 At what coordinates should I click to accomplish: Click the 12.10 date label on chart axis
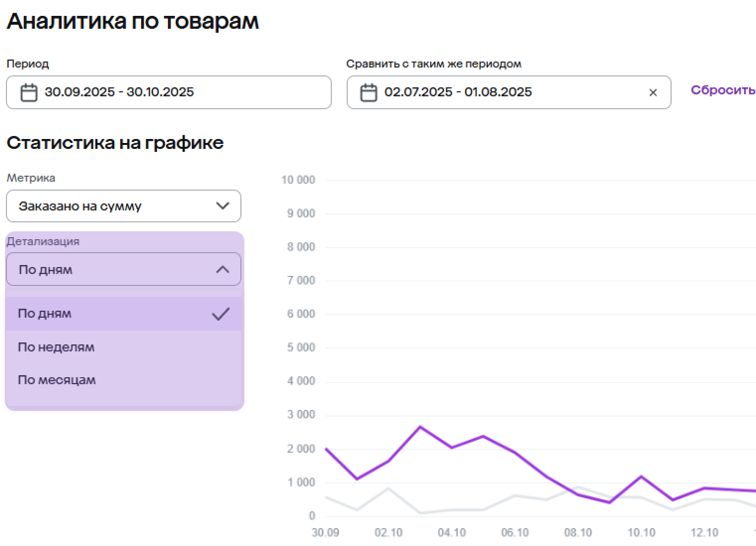(704, 533)
